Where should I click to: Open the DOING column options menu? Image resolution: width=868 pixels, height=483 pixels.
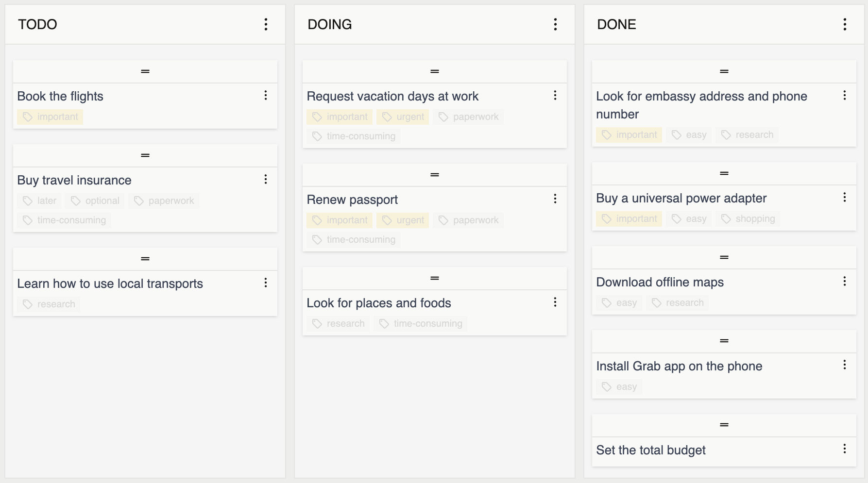(x=555, y=24)
